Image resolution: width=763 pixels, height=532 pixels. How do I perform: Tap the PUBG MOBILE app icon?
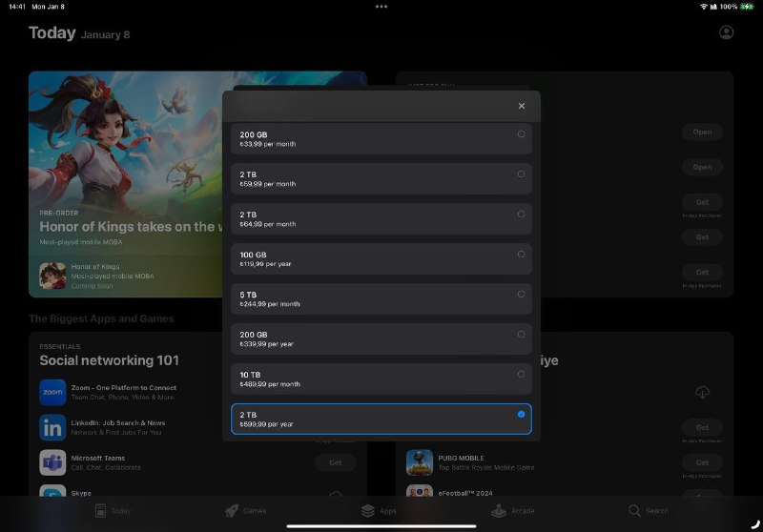420,462
